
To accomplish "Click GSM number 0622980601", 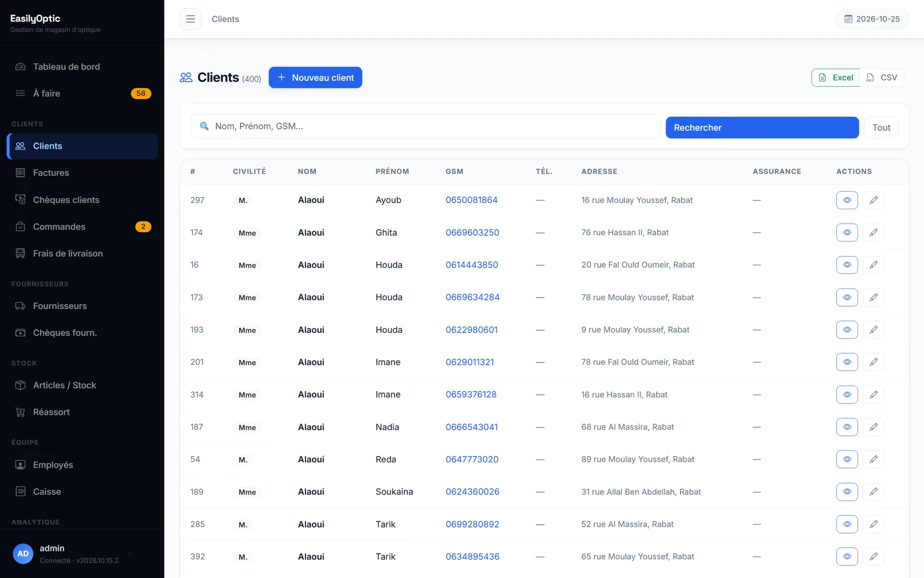I will (471, 329).
